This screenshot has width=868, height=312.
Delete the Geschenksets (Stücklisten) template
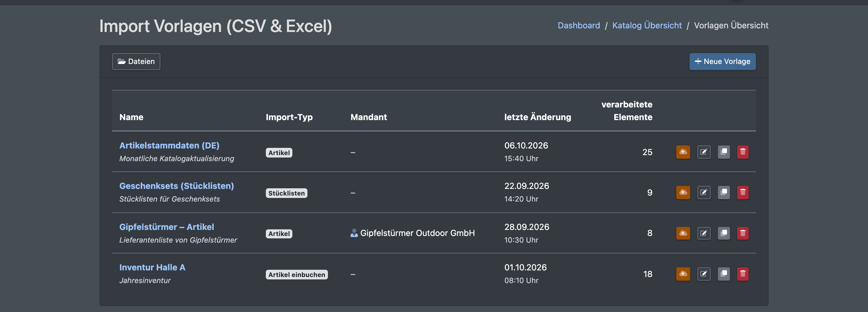coord(743,193)
